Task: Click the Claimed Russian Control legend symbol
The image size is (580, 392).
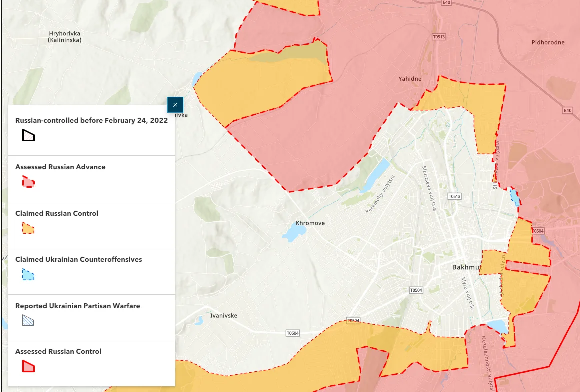Action: click(28, 228)
